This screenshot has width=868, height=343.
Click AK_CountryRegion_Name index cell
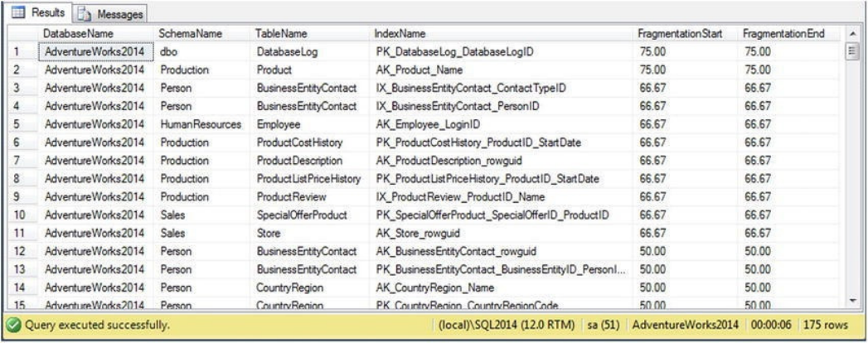pyautogui.click(x=501, y=287)
